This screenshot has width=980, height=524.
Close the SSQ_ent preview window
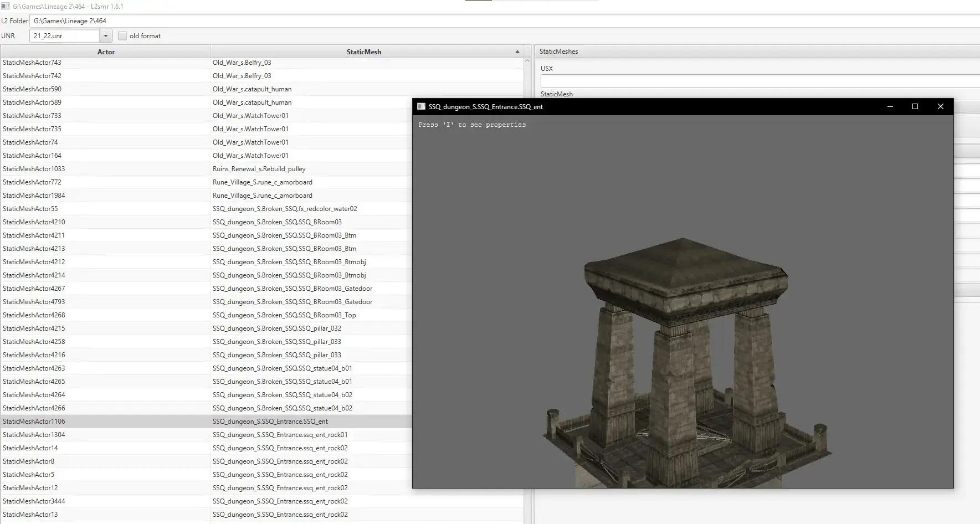pos(940,106)
